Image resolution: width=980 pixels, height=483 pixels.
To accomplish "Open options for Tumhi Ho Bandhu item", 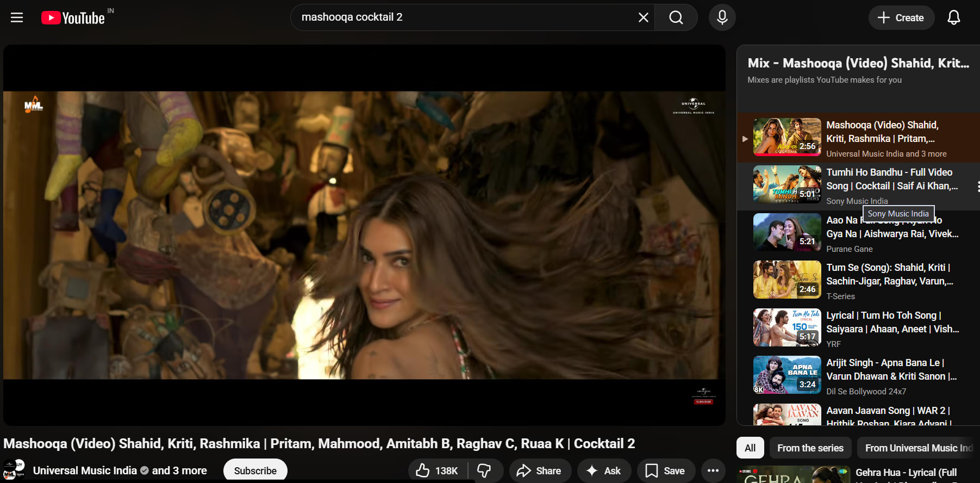I will coord(977,187).
